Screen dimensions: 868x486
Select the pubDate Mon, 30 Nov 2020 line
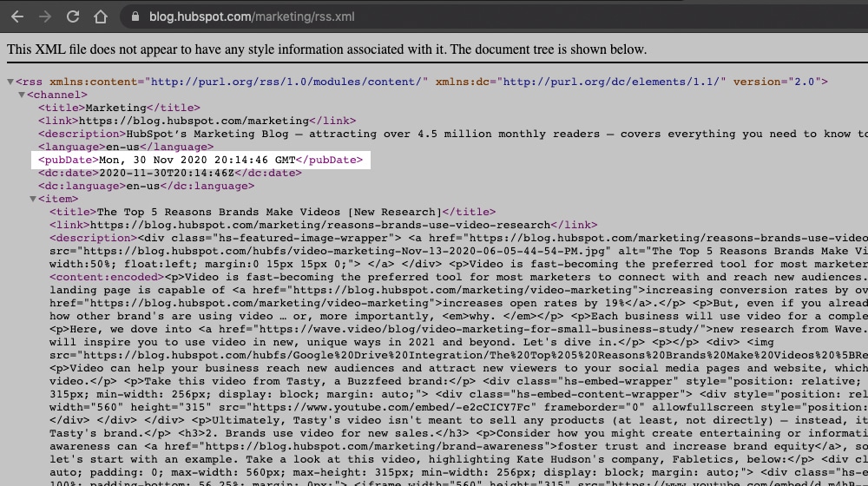point(201,160)
